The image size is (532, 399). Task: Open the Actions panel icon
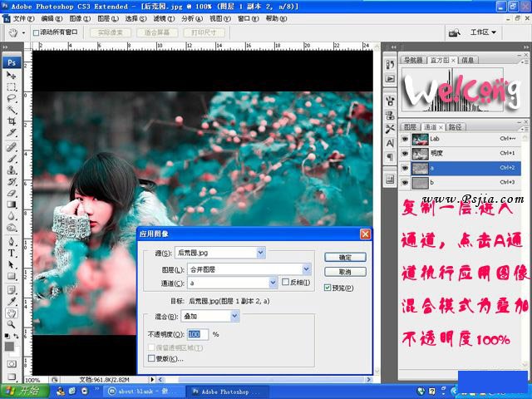tap(390, 78)
